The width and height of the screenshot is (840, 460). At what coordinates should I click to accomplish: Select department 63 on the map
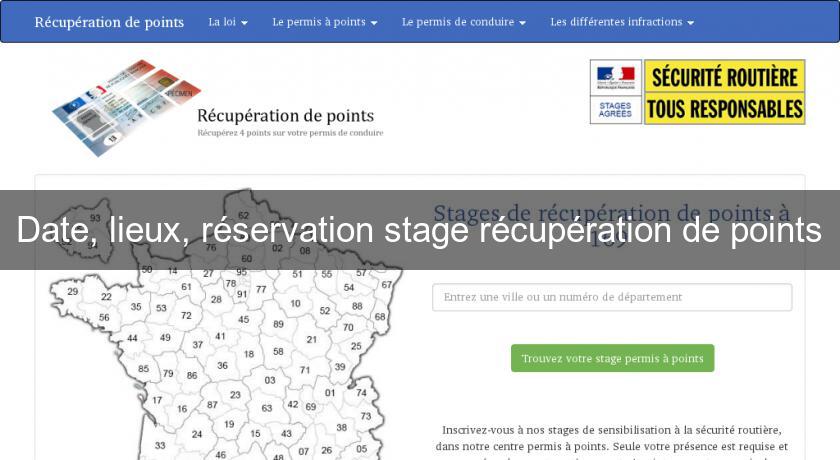pyautogui.click(x=267, y=409)
